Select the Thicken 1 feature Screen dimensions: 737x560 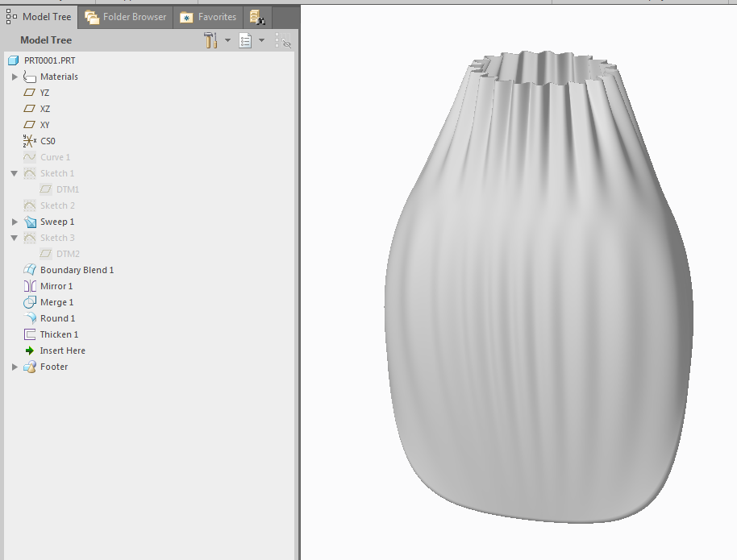tap(59, 334)
